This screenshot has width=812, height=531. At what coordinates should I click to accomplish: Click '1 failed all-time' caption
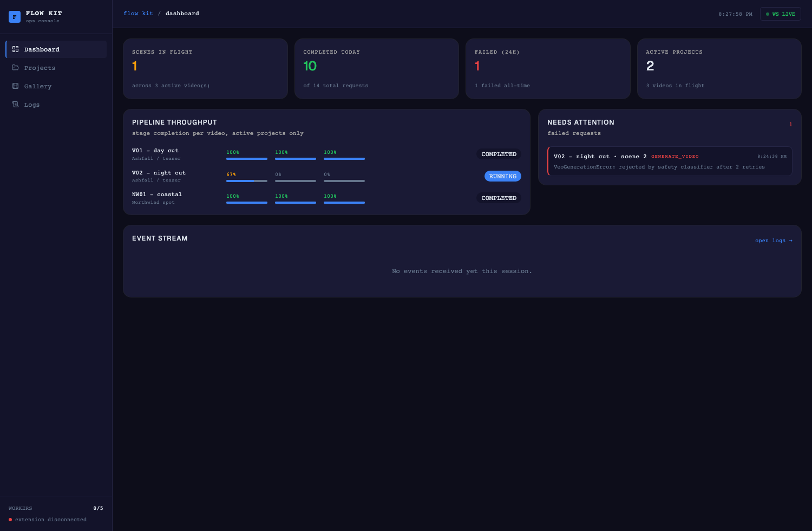[x=502, y=86]
